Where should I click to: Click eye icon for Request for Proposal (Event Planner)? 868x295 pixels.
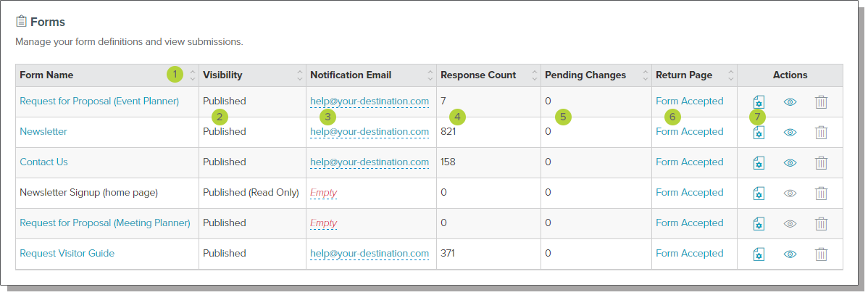pos(790,101)
